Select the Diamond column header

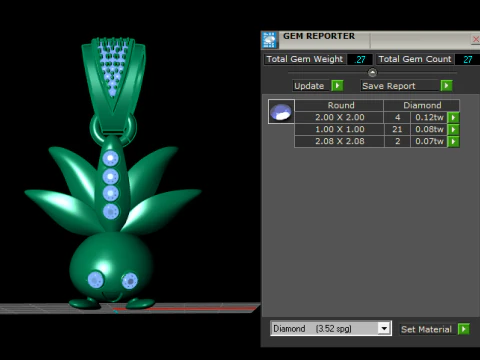click(422, 105)
